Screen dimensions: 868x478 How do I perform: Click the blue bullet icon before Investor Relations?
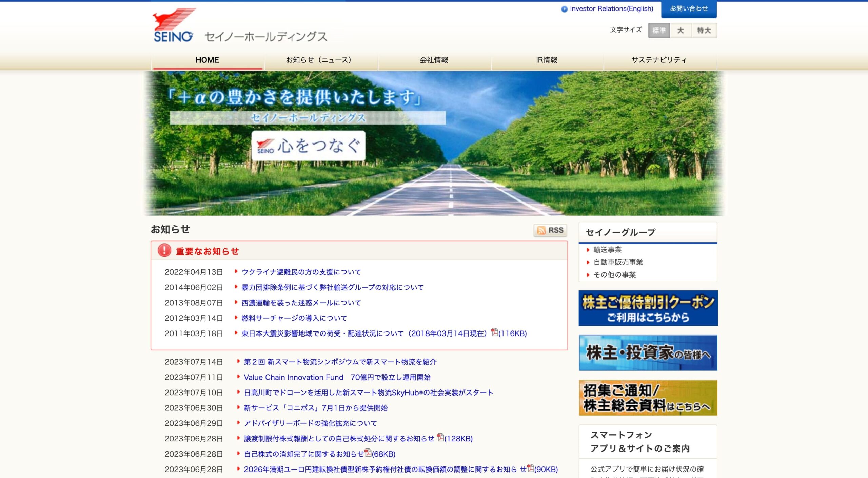click(564, 9)
